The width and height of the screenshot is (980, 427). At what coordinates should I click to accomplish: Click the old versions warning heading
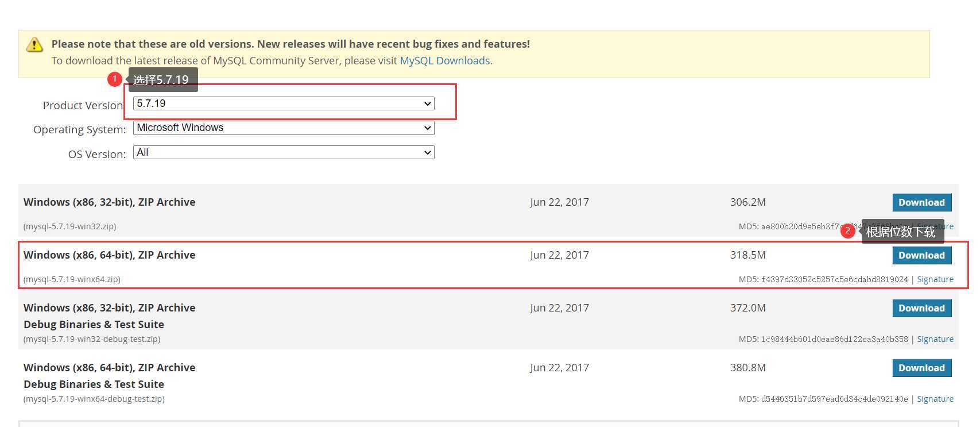pos(290,44)
